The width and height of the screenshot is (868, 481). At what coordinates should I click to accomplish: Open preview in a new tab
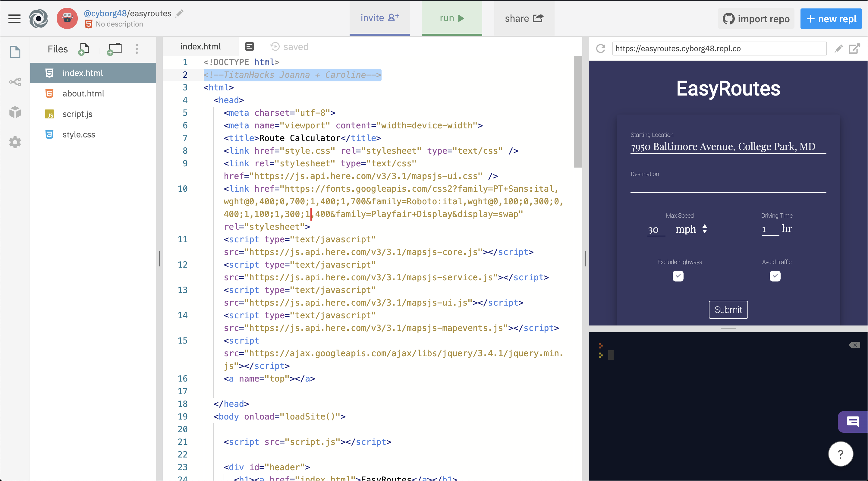(x=854, y=49)
